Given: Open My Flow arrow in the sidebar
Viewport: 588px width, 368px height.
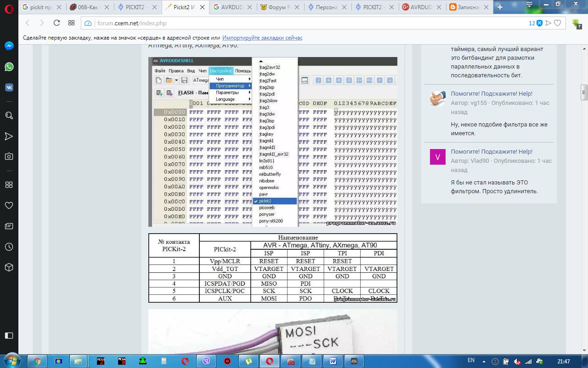Looking at the screenshot, I should [x=9, y=136].
